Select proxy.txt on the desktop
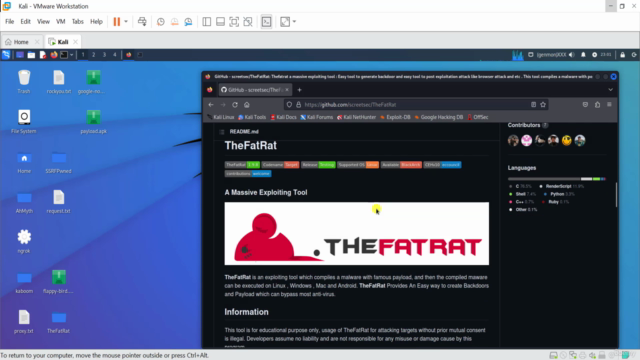The image size is (640, 360). click(x=24, y=322)
